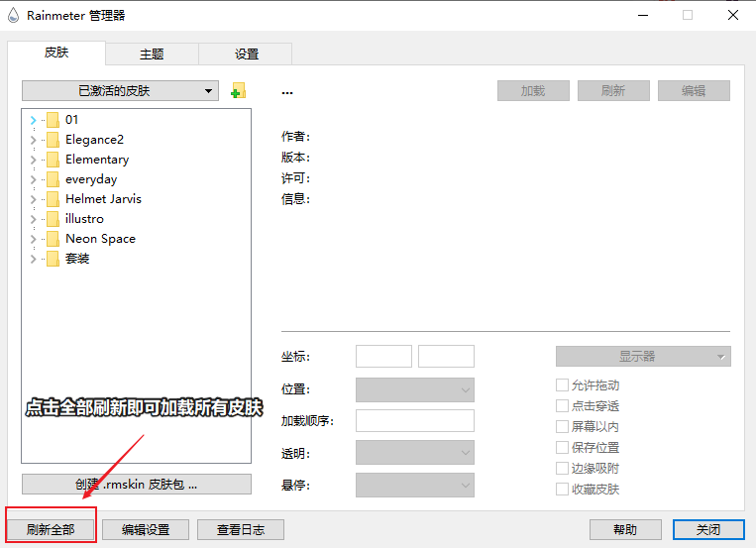756x548 pixels.
Task: Click the Rainmeter droplet icon in title bar
Action: coord(14,15)
